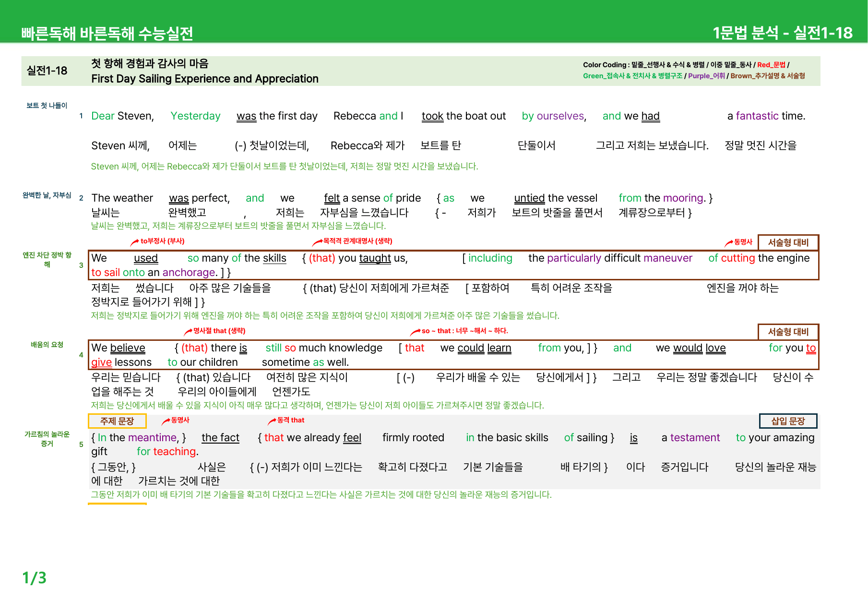
Task: Click the Korean gloss 증거입니다
Action: coord(684,467)
